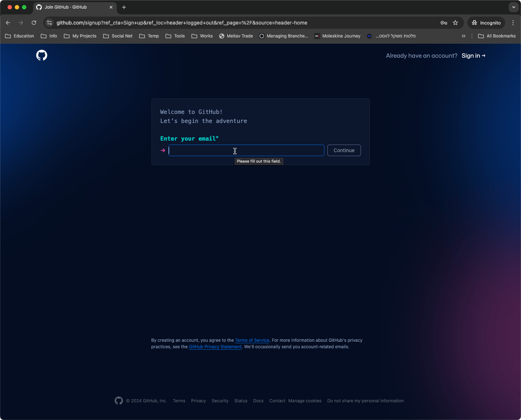This screenshot has width=521, height=420.
Task: Select the Join GitHub tab
Action: point(72,7)
